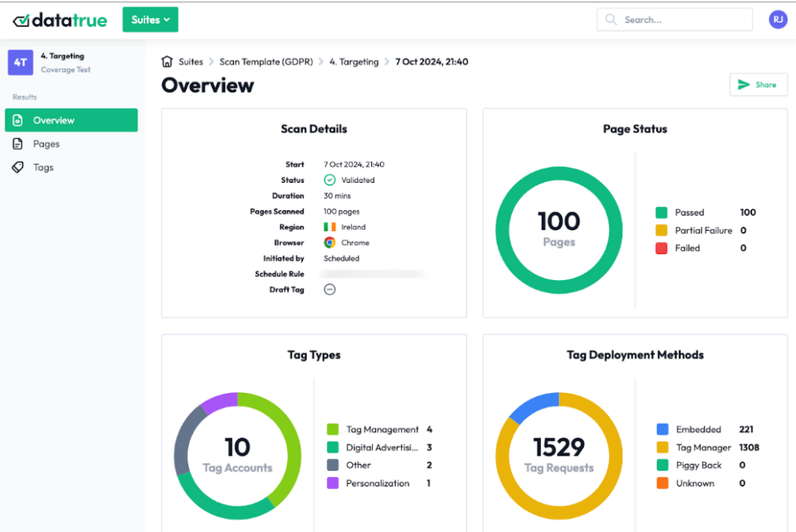Viewport: 796px width, 532px height.
Task: Open 4. Targeting breadcrumb
Action: tap(354, 62)
